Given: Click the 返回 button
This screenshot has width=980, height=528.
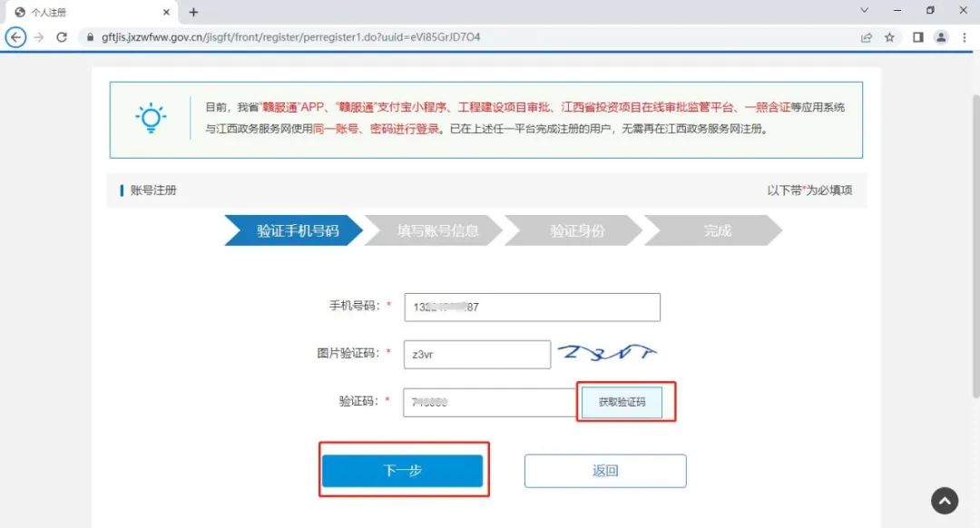Looking at the screenshot, I should pos(604,471).
